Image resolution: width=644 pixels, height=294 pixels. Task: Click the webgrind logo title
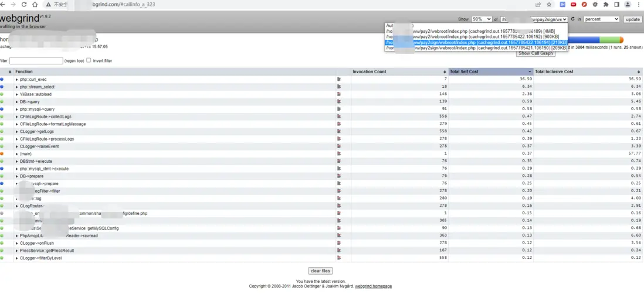point(19,19)
